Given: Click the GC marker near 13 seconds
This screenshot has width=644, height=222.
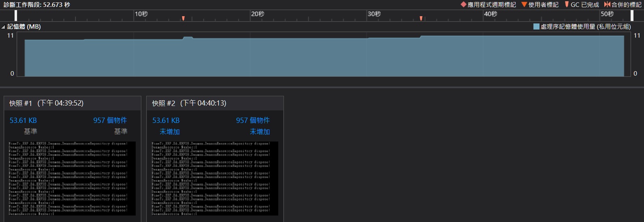Looking at the screenshot, I should click(x=183, y=18).
